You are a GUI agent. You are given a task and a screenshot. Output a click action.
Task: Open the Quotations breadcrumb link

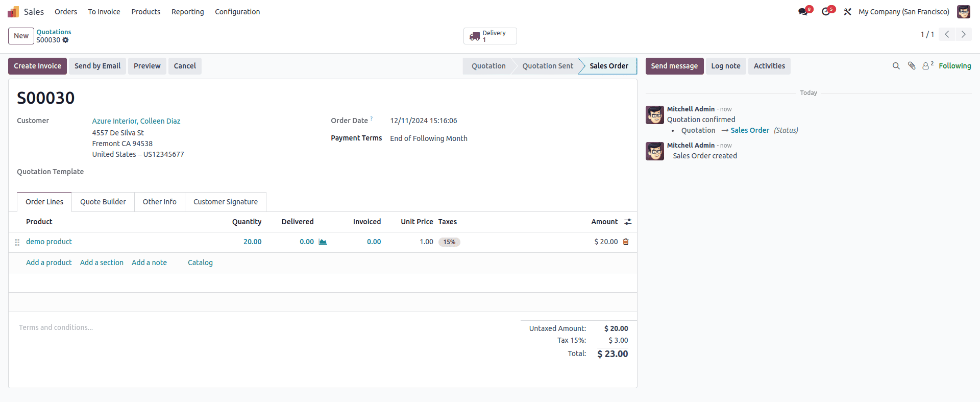coord(54,32)
